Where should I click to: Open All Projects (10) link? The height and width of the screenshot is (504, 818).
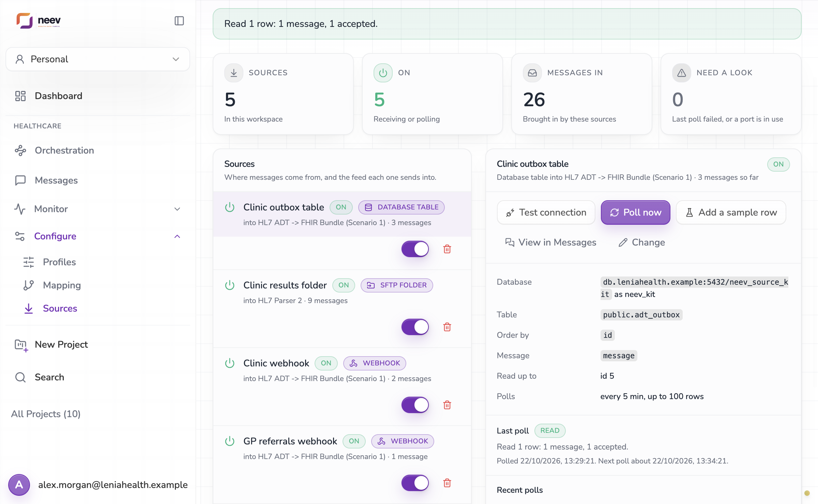click(x=46, y=414)
